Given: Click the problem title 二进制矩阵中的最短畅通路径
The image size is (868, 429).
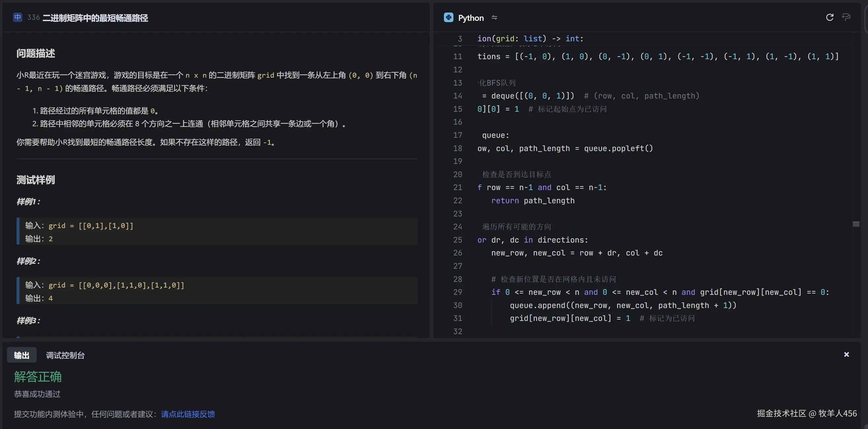Looking at the screenshot, I should [x=95, y=18].
